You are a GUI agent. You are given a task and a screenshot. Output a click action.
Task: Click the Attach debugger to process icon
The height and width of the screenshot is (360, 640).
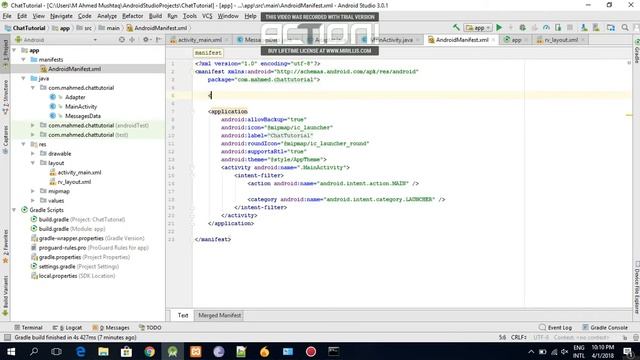558,28
